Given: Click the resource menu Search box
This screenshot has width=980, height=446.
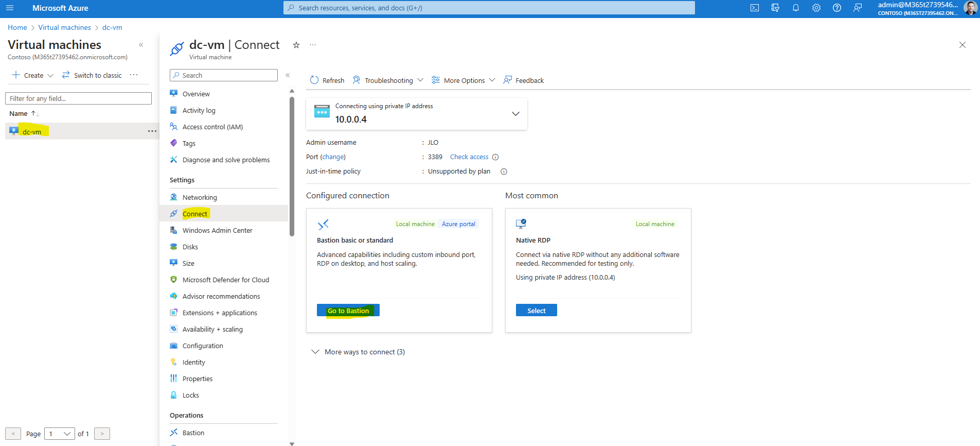Looking at the screenshot, I should [224, 75].
